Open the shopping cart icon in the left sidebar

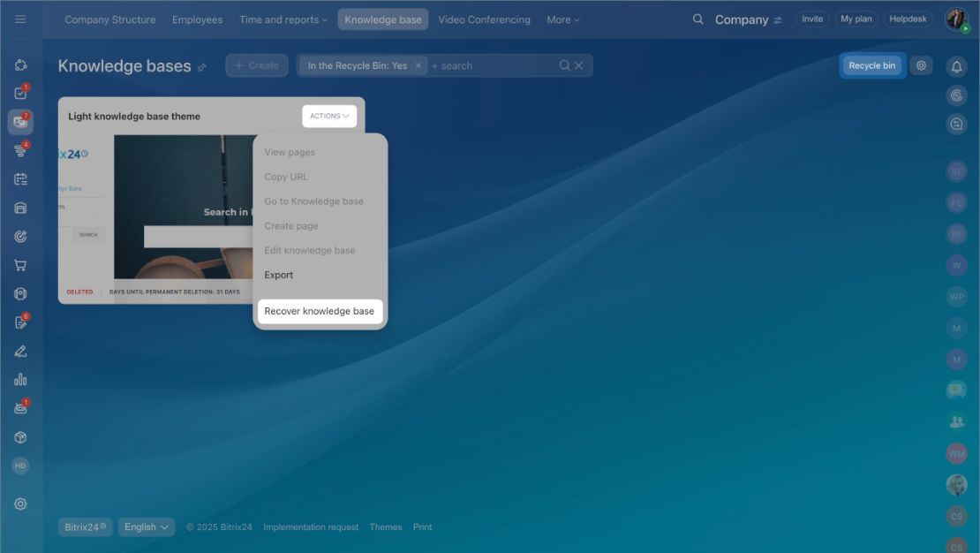(x=20, y=265)
